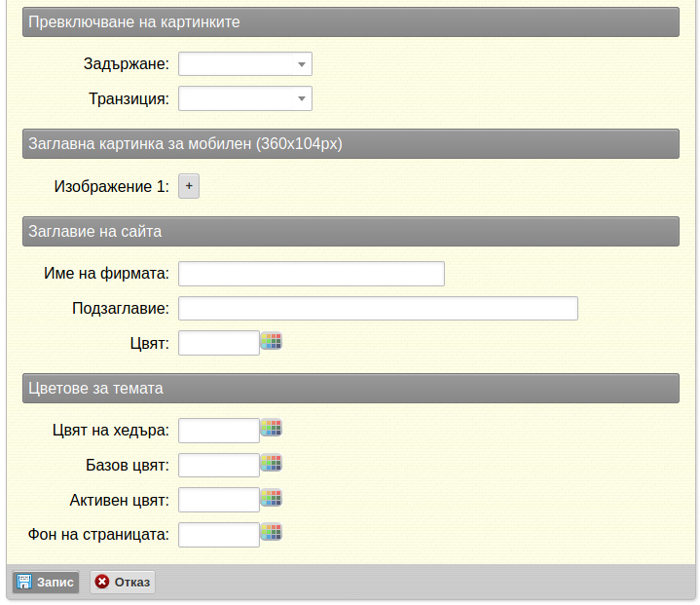700x605 pixels.
Task: Open color palette for Цвят field
Action: pos(271,341)
